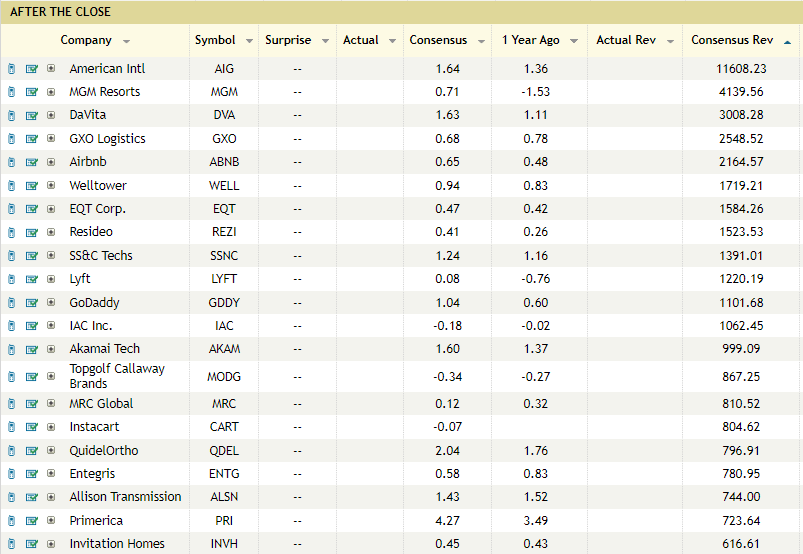Click calendar-check icon in MRC Global row
The height and width of the screenshot is (554, 803).
[32, 404]
